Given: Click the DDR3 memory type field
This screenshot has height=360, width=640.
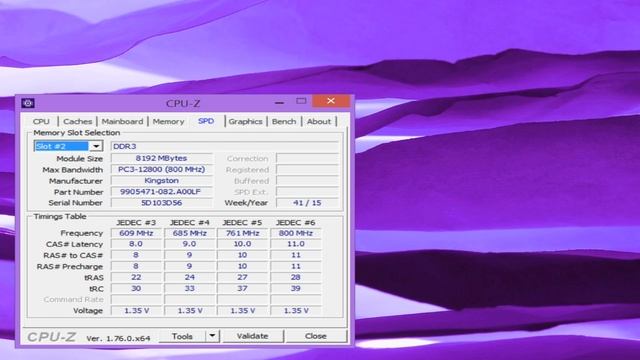Looking at the screenshot, I should click(x=224, y=146).
